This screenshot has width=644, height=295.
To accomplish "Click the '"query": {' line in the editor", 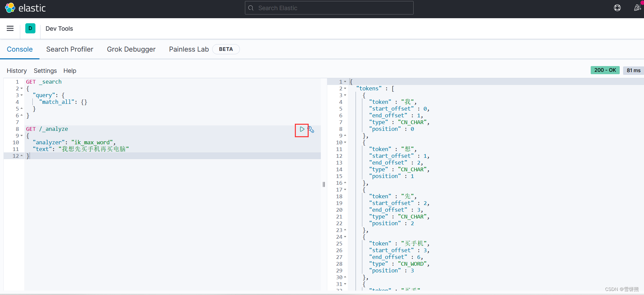I will (49, 95).
